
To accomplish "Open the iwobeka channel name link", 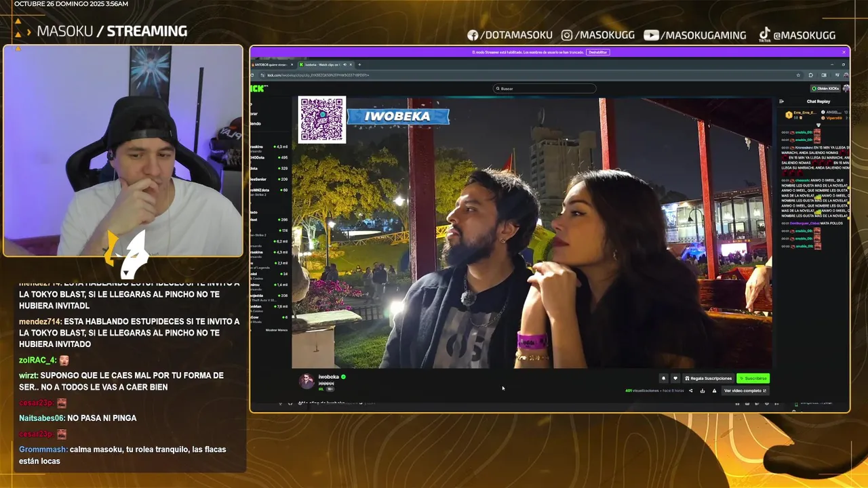I will click(x=329, y=377).
